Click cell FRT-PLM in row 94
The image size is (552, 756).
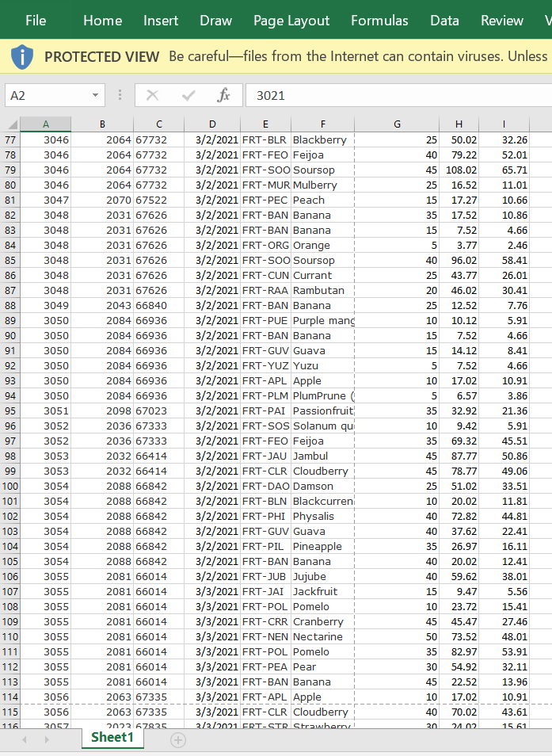tap(265, 396)
